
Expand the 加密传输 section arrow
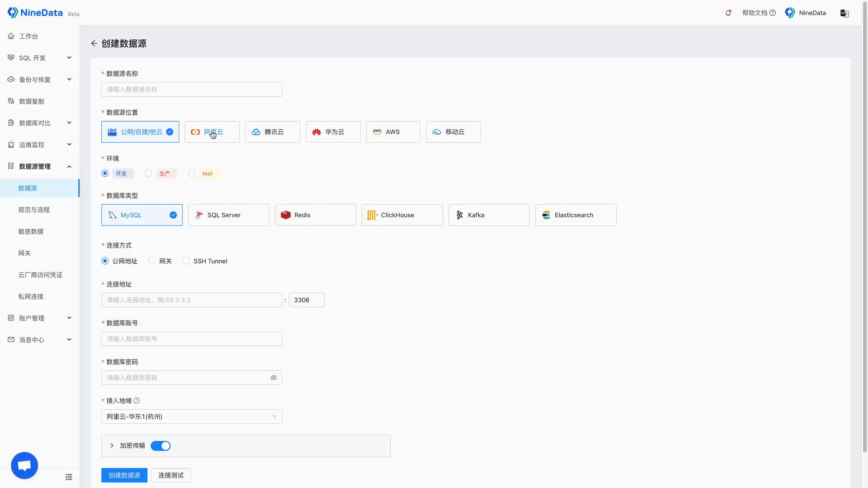tap(112, 446)
